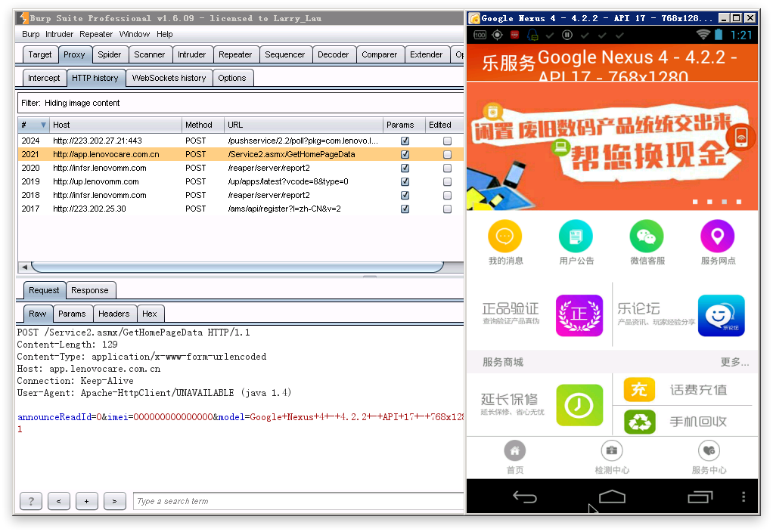Tap the orange promotional banner
The width and height of the screenshot is (773, 532).
612,146
